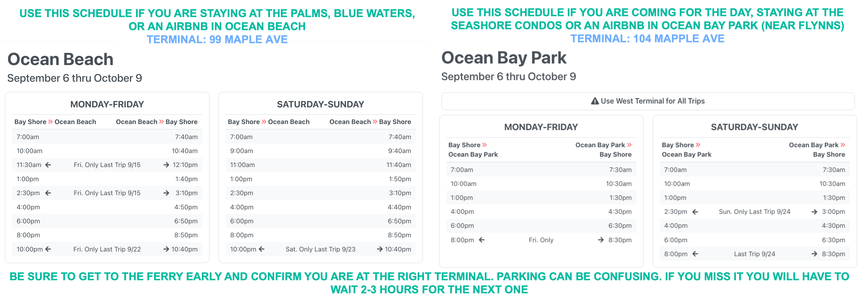Image resolution: width=868 pixels, height=303 pixels.
Task: Click the right arrow before 12:10pm
Action: coord(166,165)
